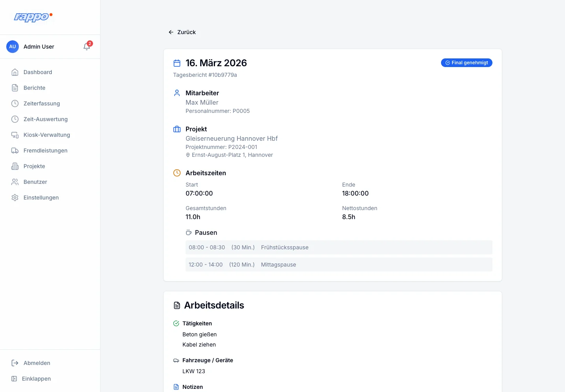Image resolution: width=565 pixels, height=392 pixels.
Task: Click the Abmelden logout icon
Action: (15, 363)
